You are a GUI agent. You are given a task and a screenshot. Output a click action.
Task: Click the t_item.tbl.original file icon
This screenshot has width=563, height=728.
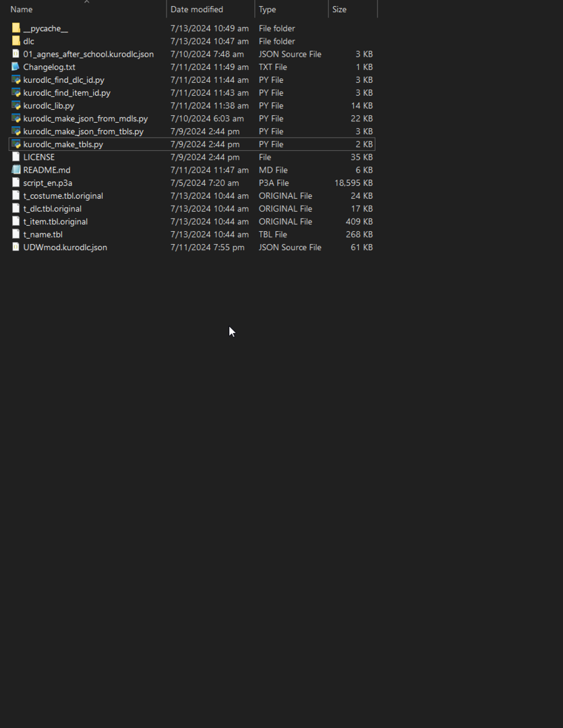(x=16, y=222)
